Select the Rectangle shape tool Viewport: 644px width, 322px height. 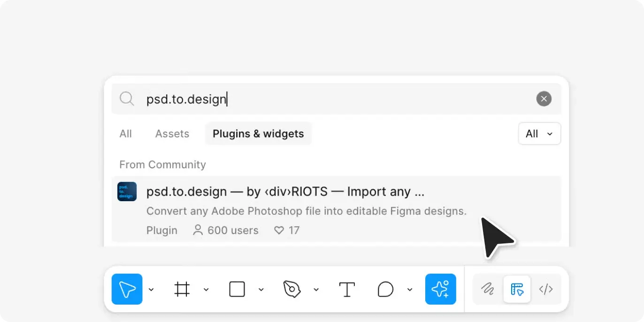[237, 289]
